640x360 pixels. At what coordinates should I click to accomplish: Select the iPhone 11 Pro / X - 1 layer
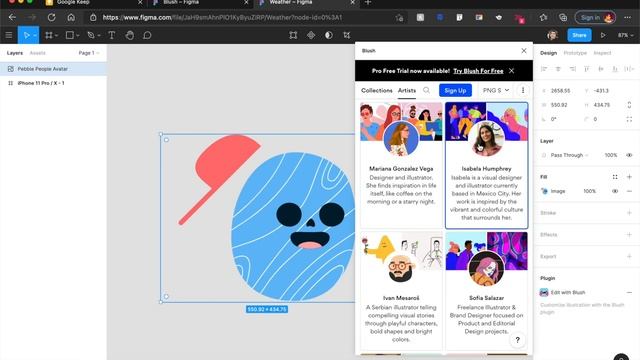tap(53, 83)
